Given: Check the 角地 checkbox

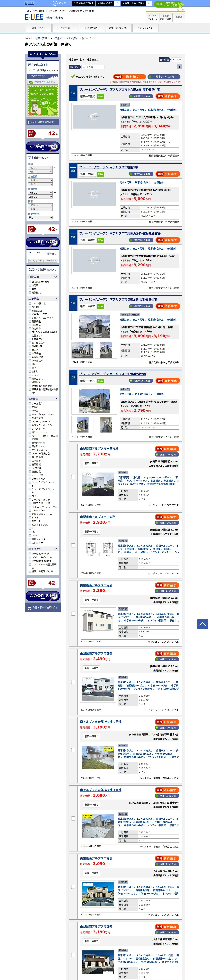Looking at the screenshot, I should tap(30, 289).
